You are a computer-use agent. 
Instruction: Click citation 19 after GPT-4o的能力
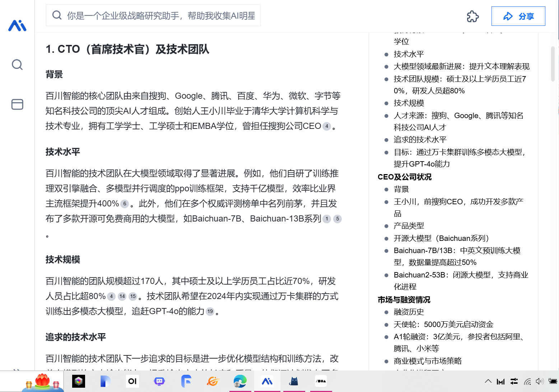[x=210, y=312]
